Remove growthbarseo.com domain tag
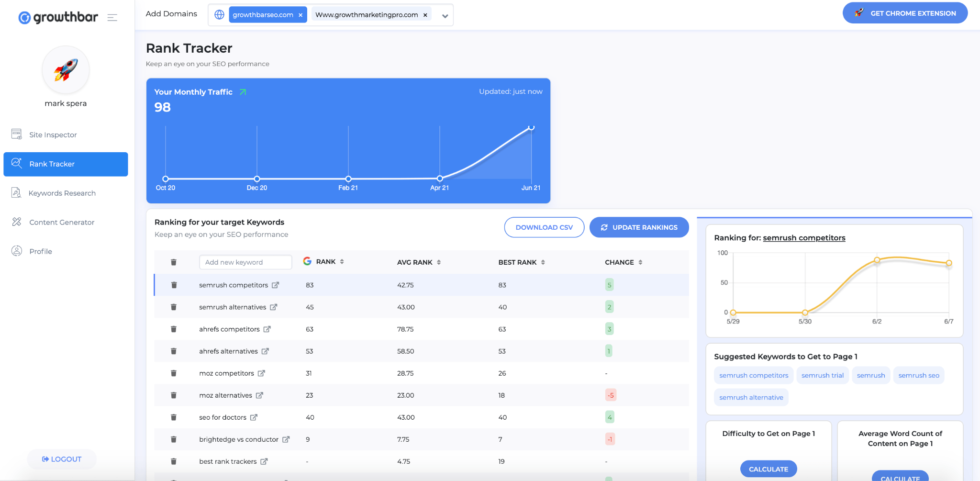The height and width of the screenshot is (481, 980). click(x=301, y=15)
